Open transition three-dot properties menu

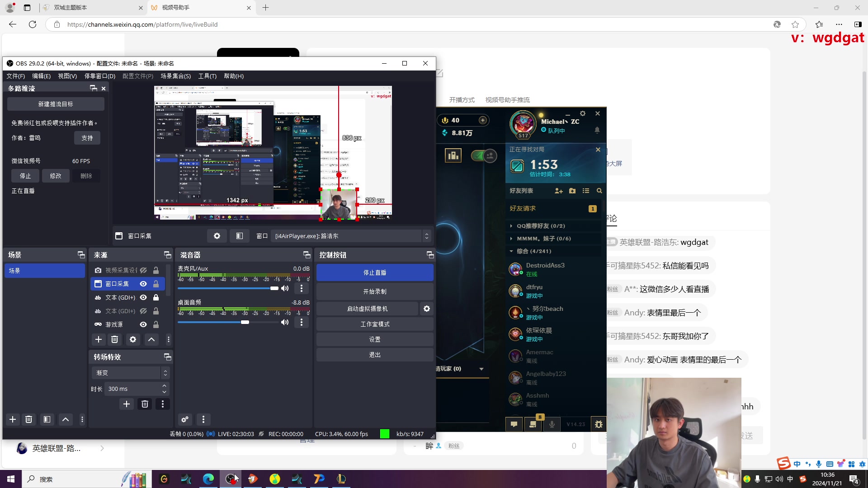163,404
